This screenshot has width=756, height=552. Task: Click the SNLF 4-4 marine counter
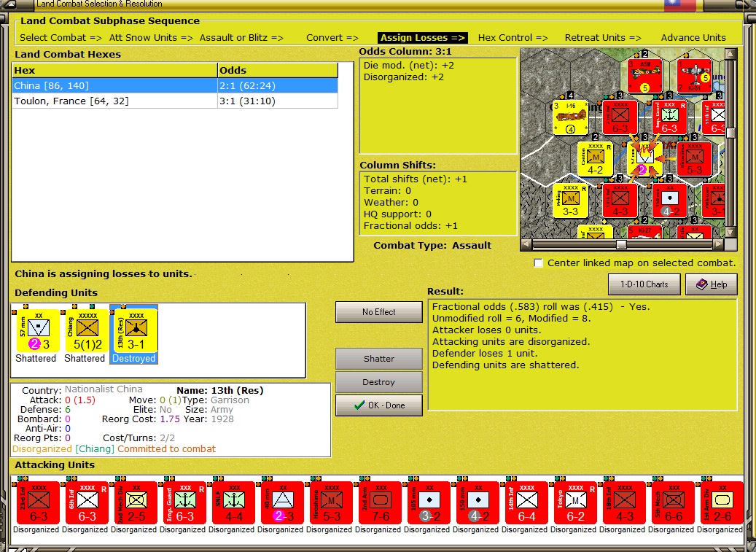[x=234, y=502]
